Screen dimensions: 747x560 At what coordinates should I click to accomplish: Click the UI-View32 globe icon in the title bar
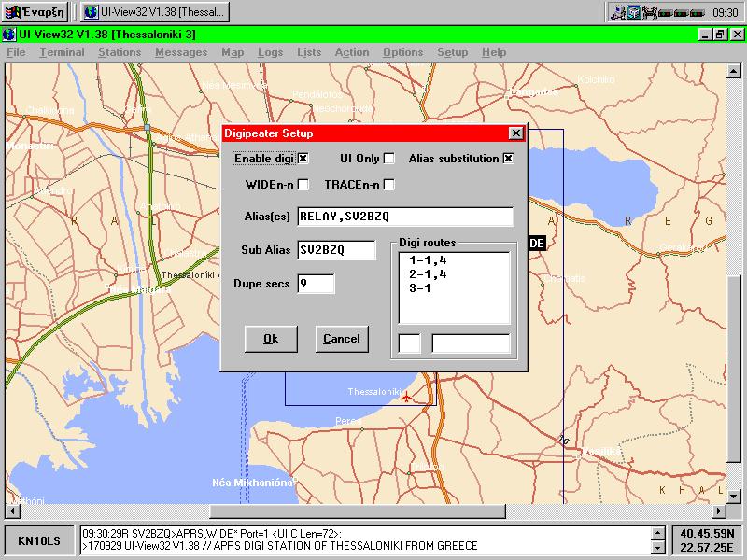click(x=8, y=35)
